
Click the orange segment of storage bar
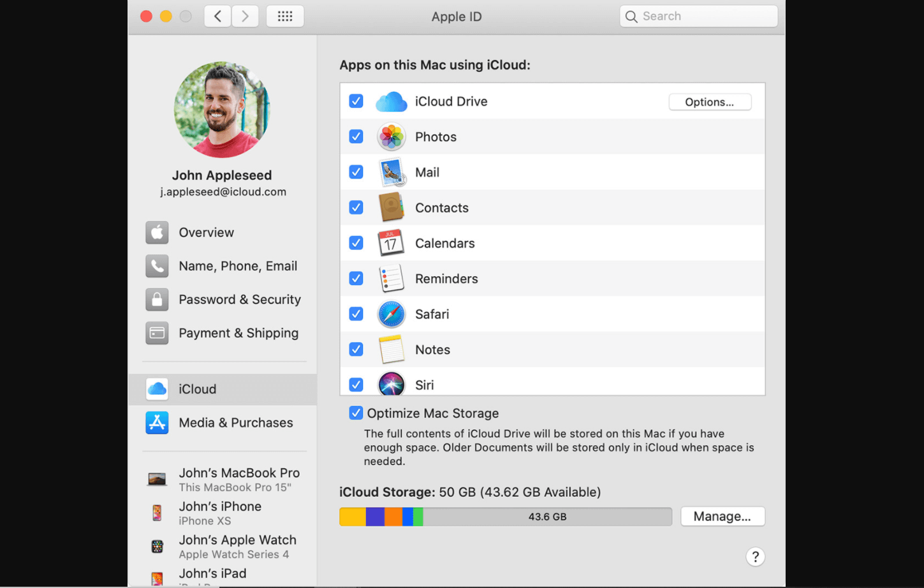click(x=393, y=517)
